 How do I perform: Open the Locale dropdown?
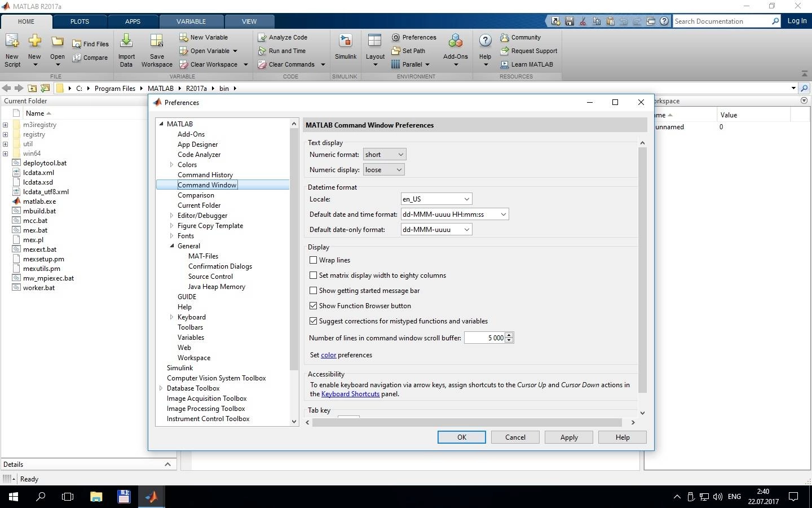436,199
